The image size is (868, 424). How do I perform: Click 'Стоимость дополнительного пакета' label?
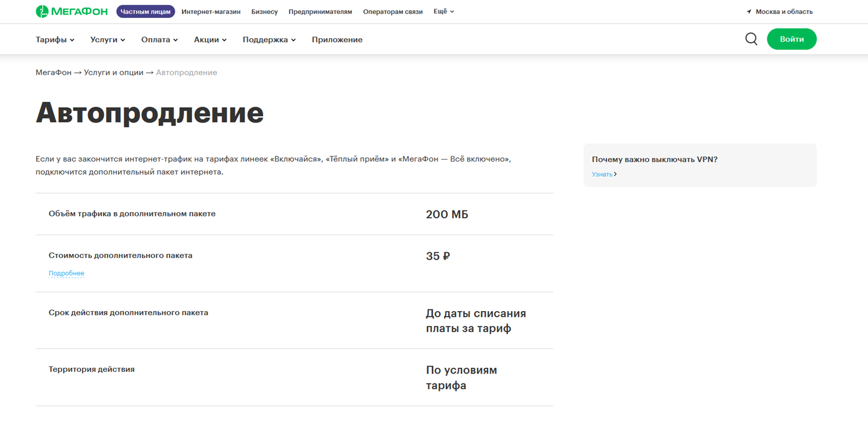point(120,256)
